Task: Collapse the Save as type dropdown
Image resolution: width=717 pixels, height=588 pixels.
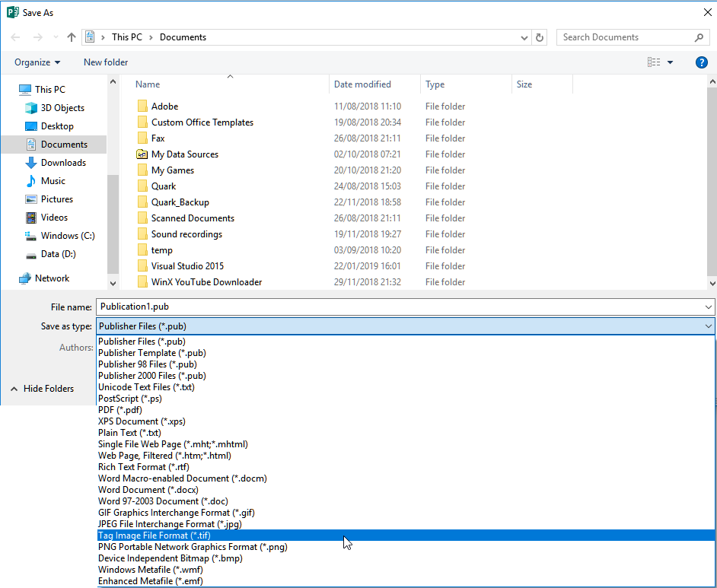Action: tap(709, 326)
